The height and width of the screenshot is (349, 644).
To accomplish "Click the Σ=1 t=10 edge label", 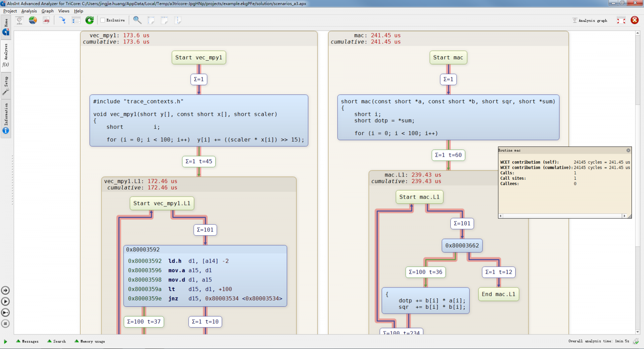I will [x=205, y=322].
